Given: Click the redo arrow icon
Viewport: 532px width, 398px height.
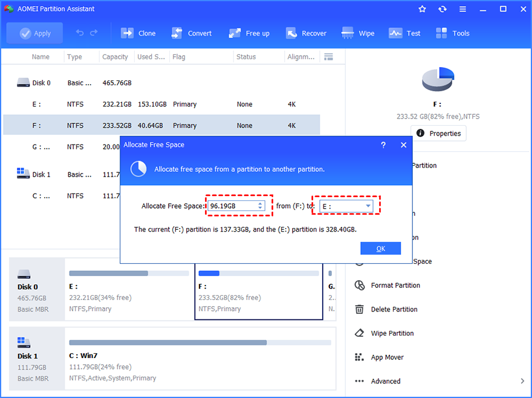Looking at the screenshot, I should pyautogui.click(x=94, y=33).
